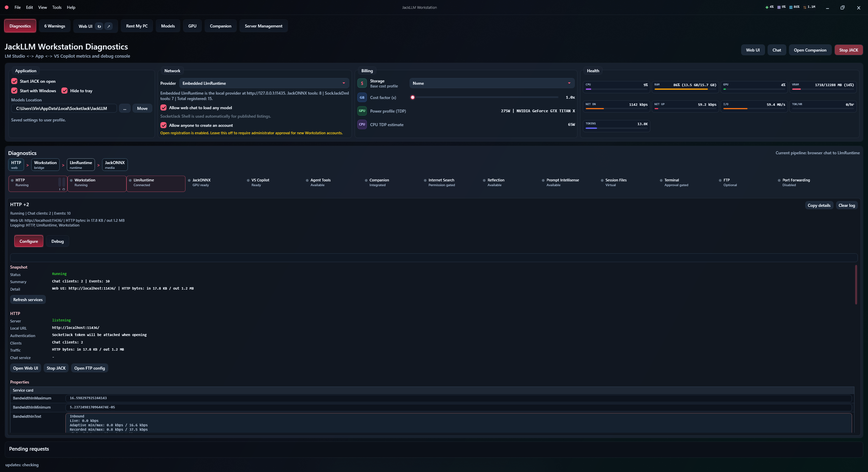
Task: Open the Tools menu
Action: pos(57,7)
